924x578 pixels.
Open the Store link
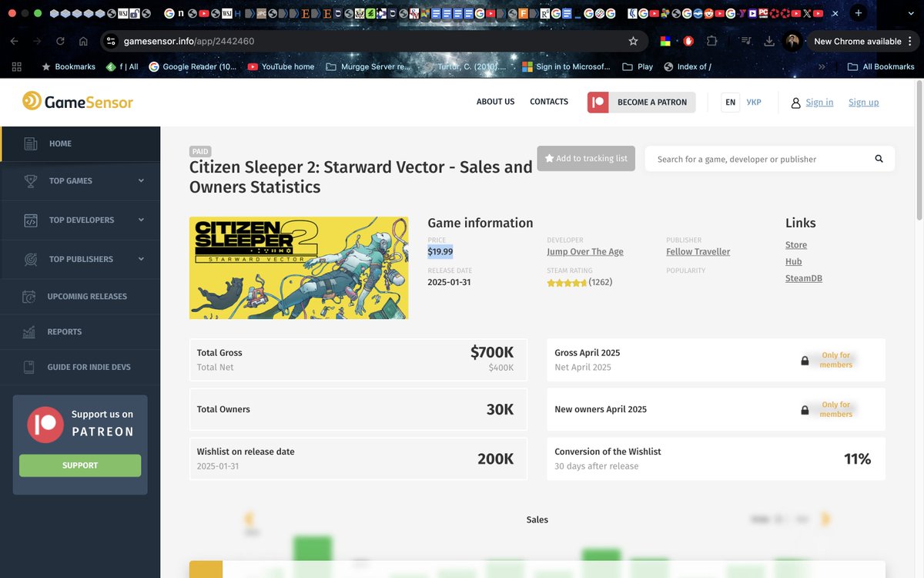coord(796,245)
